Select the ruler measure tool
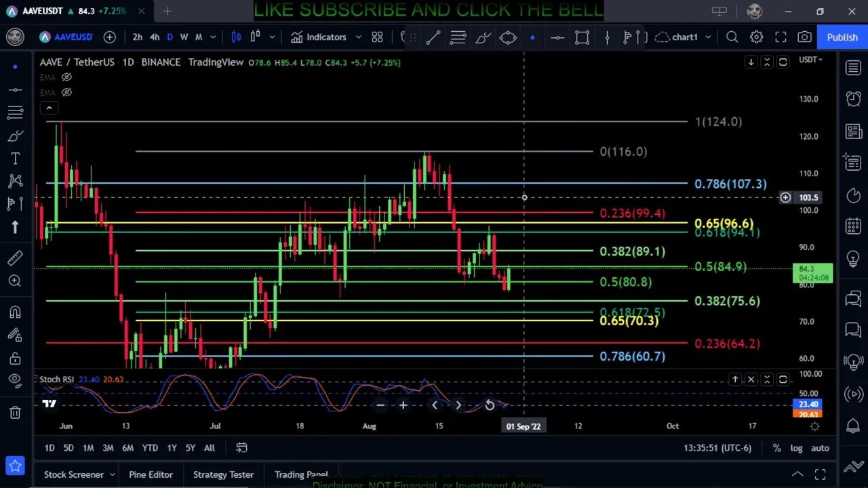 click(x=15, y=258)
